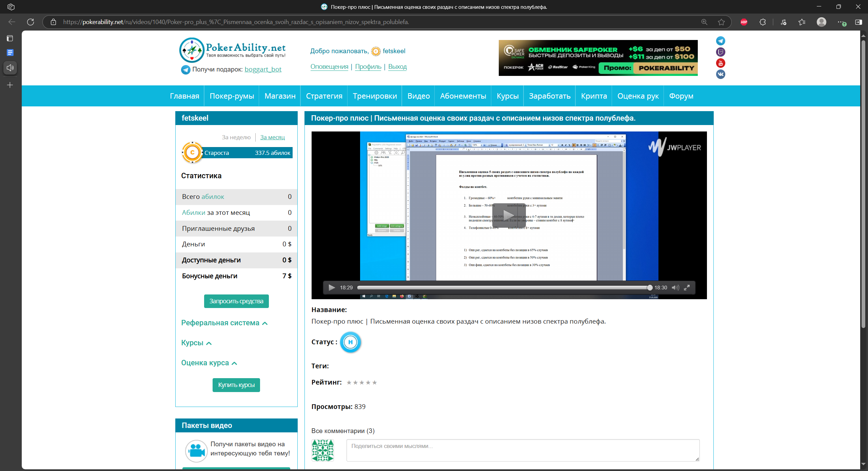Open top menu Курсы item
The width and height of the screenshot is (868, 471).
tap(508, 96)
